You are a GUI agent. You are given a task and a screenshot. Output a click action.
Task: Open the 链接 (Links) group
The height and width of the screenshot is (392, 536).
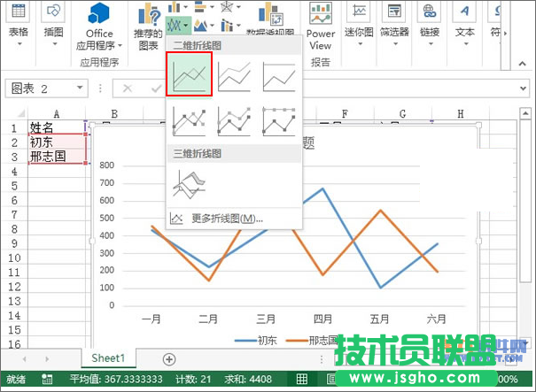point(430,24)
